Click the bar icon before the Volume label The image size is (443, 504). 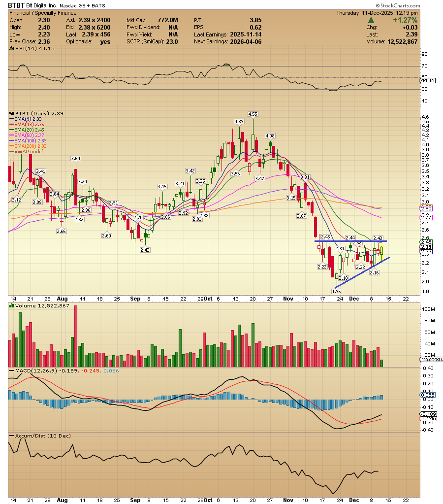tap(11, 305)
